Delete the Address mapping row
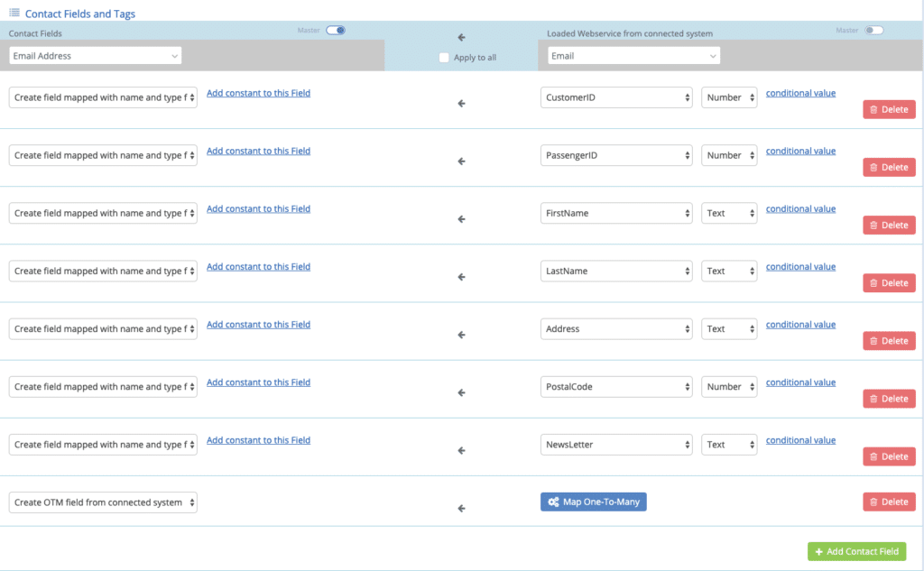Screen dimensions: 924x571 [x=889, y=341]
